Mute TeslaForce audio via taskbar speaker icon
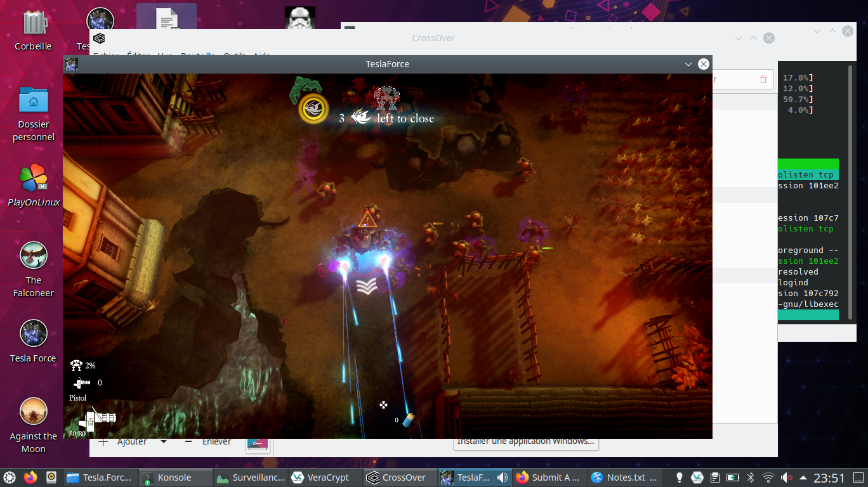Viewport: 868px width, 487px height. pos(502,477)
